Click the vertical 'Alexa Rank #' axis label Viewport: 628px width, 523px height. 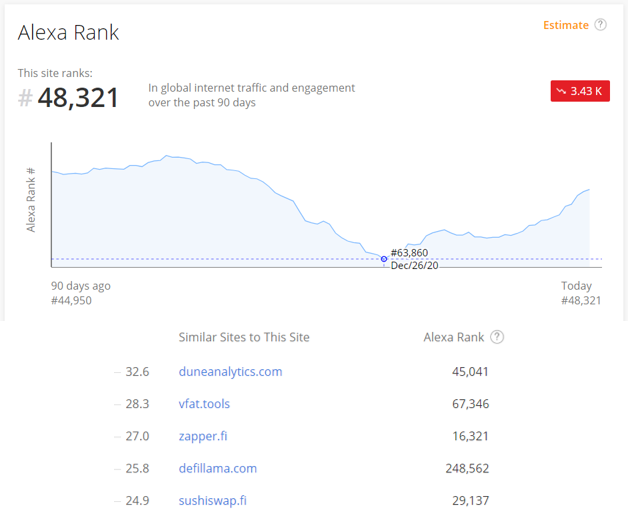coord(31,199)
